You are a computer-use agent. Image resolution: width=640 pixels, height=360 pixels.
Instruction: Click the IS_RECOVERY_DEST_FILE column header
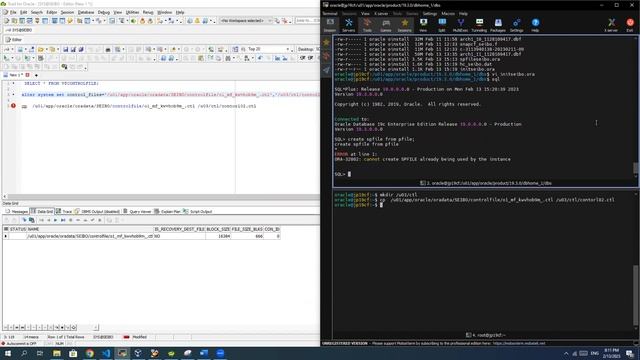(180, 229)
